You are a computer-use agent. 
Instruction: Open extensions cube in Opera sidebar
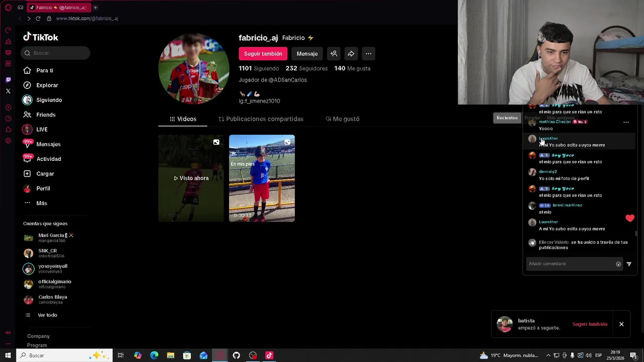[x=8, y=130]
